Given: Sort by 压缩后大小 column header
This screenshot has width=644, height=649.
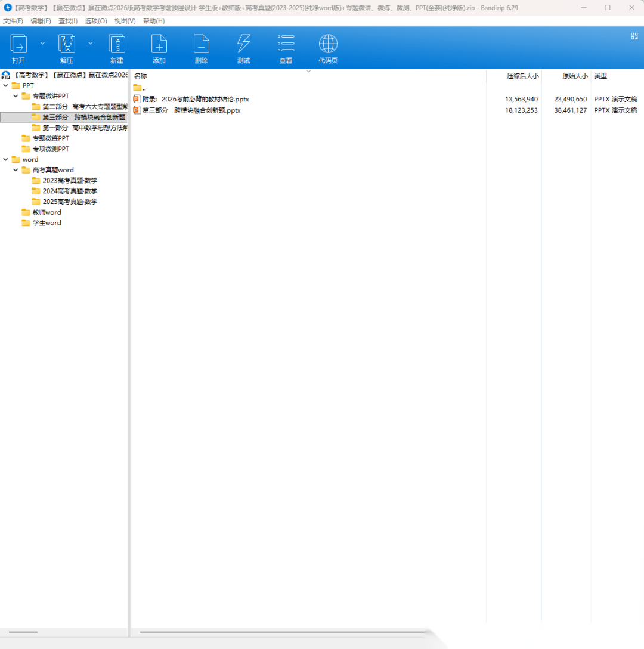Looking at the screenshot, I should point(522,76).
